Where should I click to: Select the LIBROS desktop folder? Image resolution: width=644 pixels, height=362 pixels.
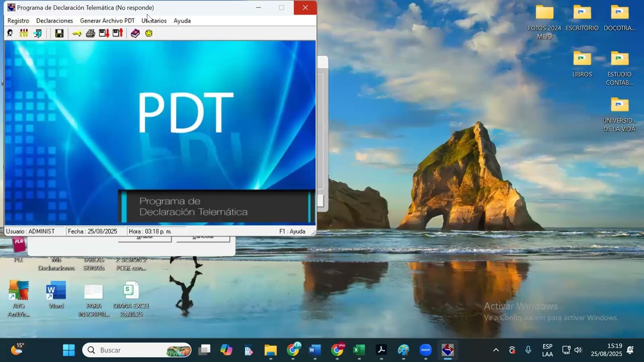(x=582, y=64)
